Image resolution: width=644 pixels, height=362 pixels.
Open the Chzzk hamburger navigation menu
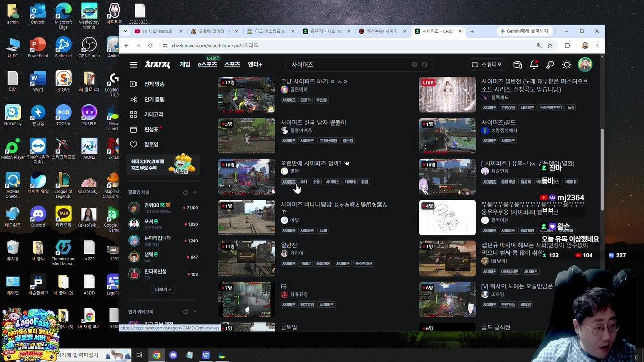(133, 65)
